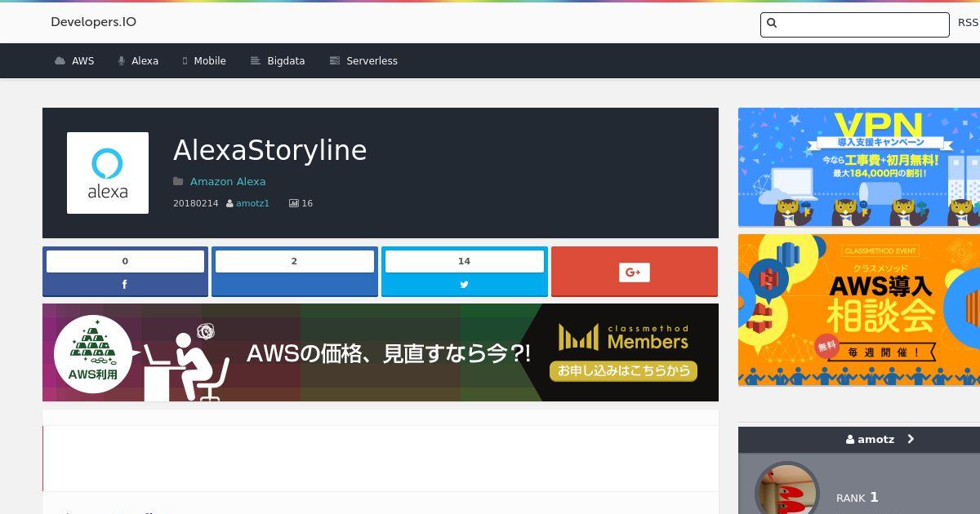The image size is (980, 514).
Task: Open the Developers.IO home link
Action: pos(93,22)
